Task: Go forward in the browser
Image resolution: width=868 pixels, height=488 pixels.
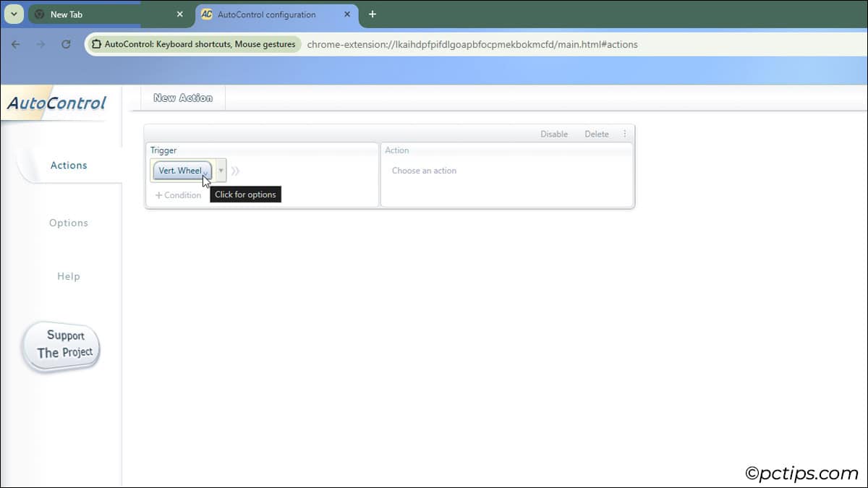Action: [x=41, y=44]
